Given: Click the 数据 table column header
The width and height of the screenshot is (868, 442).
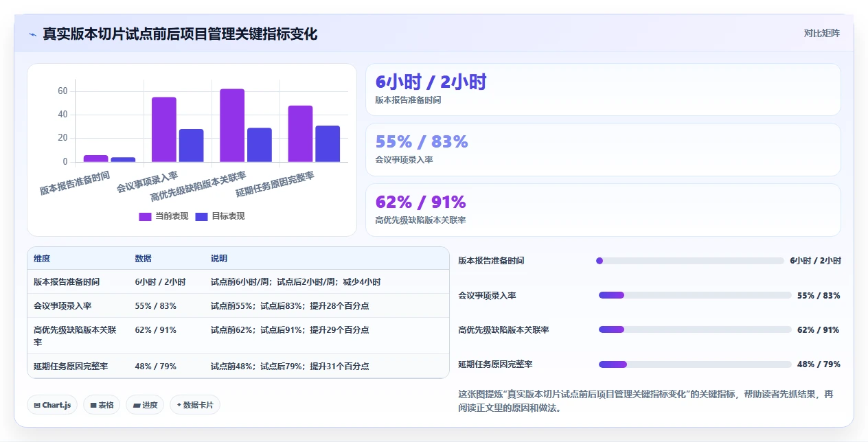Looking at the screenshot, I should [144, 259].
